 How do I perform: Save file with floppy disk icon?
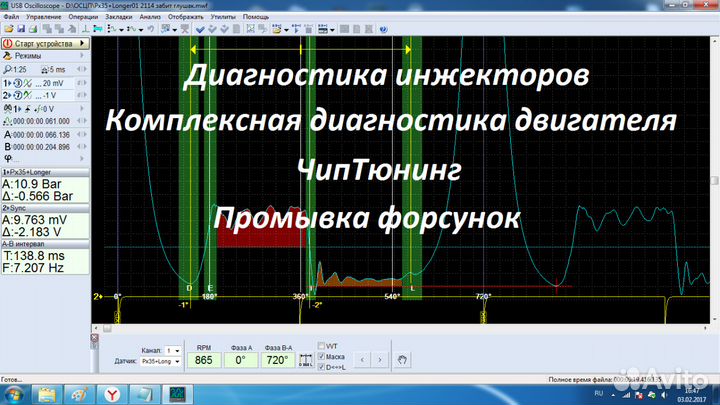coord(21,29)
